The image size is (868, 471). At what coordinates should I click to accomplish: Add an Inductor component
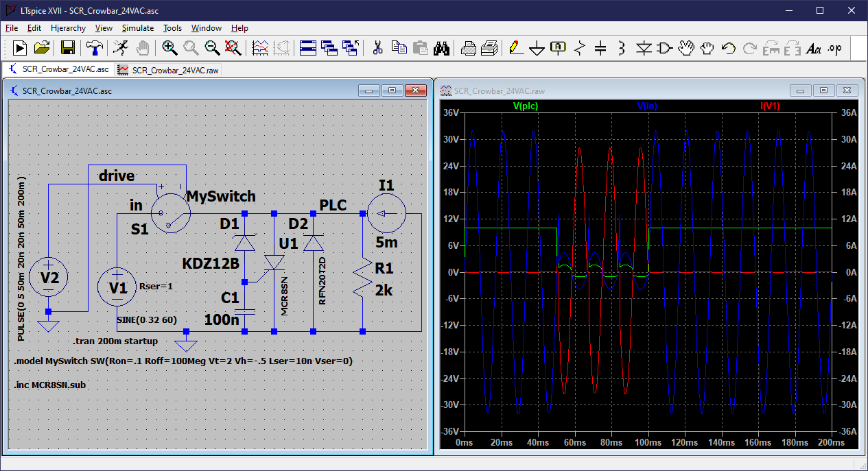click(622, 48)
